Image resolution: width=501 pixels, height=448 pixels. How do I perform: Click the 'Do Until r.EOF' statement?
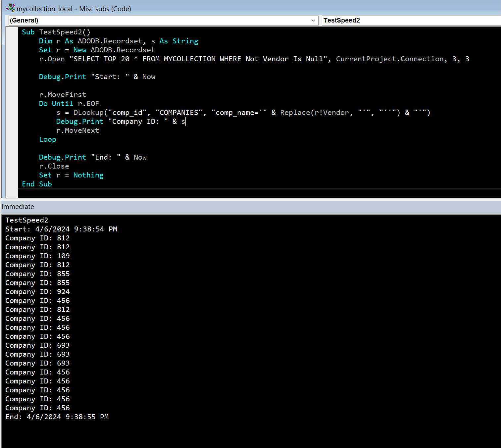[69, 104]
